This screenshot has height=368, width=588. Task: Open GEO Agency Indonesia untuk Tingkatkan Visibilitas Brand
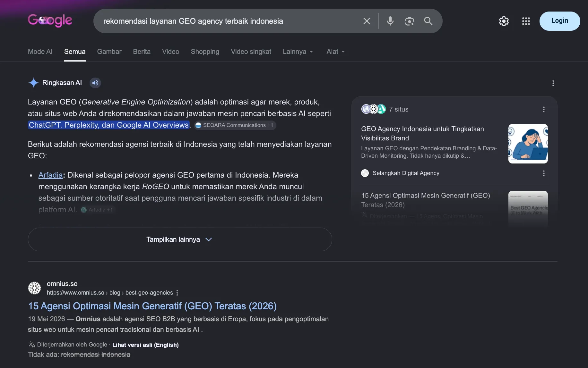pyautogui.click(x=422, y=133)
